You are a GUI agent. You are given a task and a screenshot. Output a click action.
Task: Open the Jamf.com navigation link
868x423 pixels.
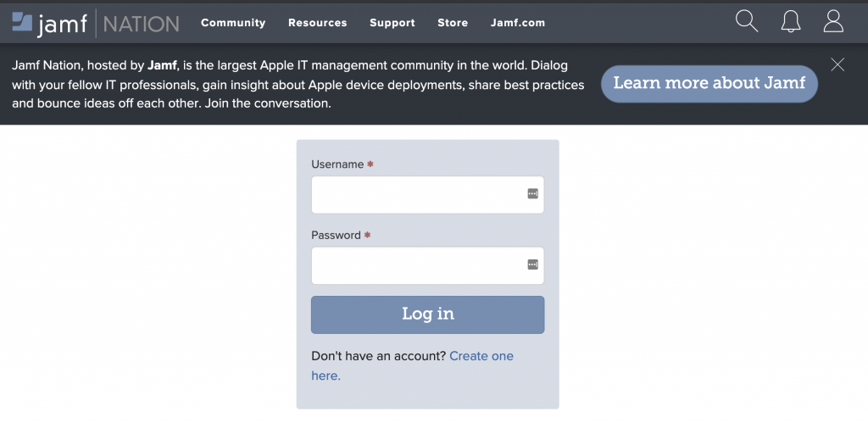click(518, 23)
